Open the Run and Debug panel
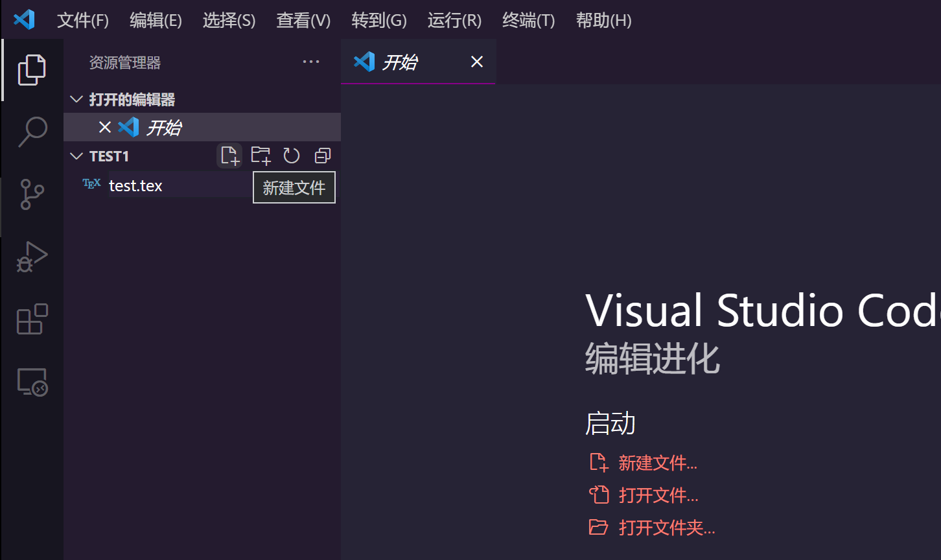Image resolution: width=941 pixels, height=560 pixels. pos(32,256)
